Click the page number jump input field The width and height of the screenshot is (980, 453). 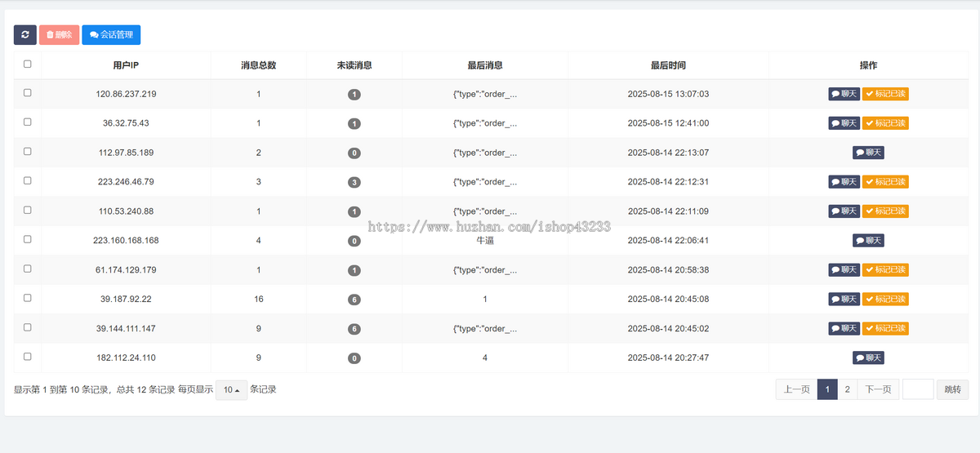point(918,389)
